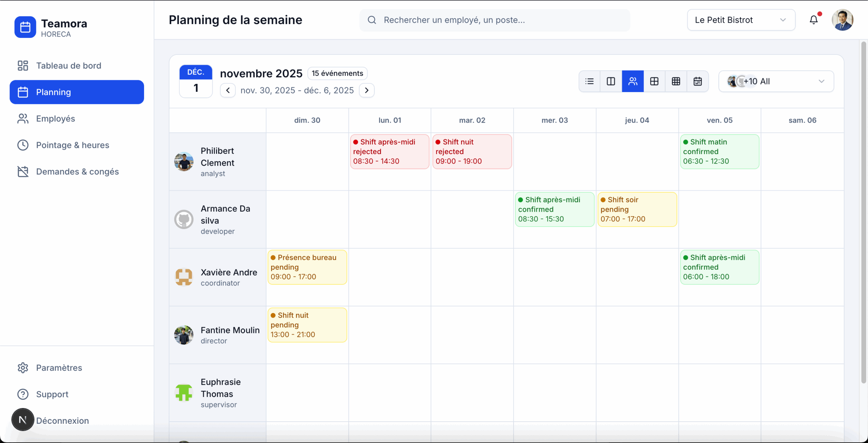The height and width of the screenshot is (443, 868).
Task: Click the Déconnexion link
Action: tap(62, 421)
